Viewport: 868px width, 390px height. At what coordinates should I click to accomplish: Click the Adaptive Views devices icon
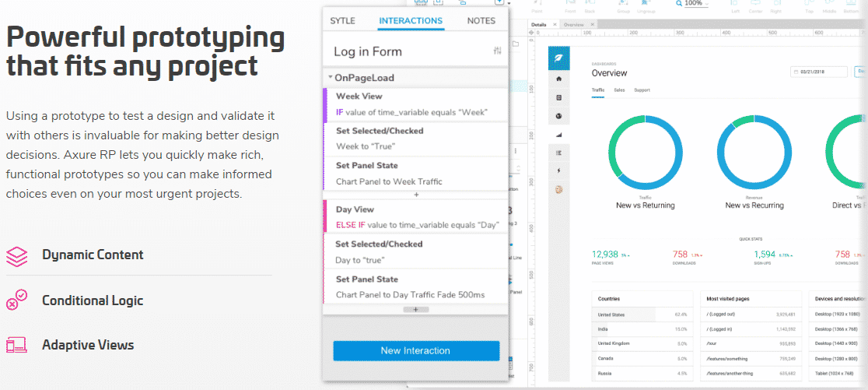coord(16,345)
